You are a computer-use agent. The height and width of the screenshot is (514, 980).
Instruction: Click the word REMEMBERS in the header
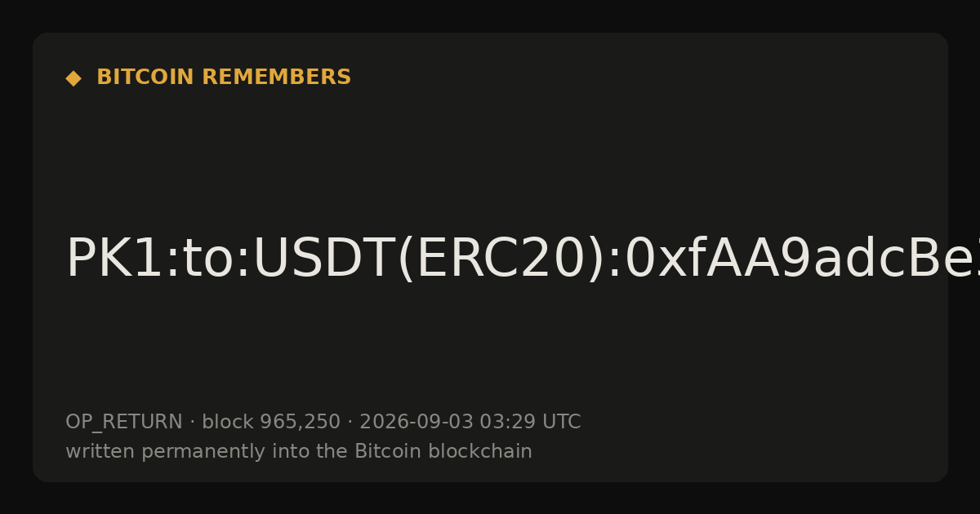[277, 78]
